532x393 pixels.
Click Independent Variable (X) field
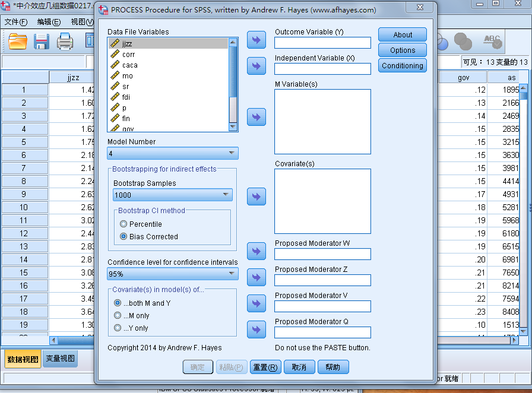coord(322,69)
